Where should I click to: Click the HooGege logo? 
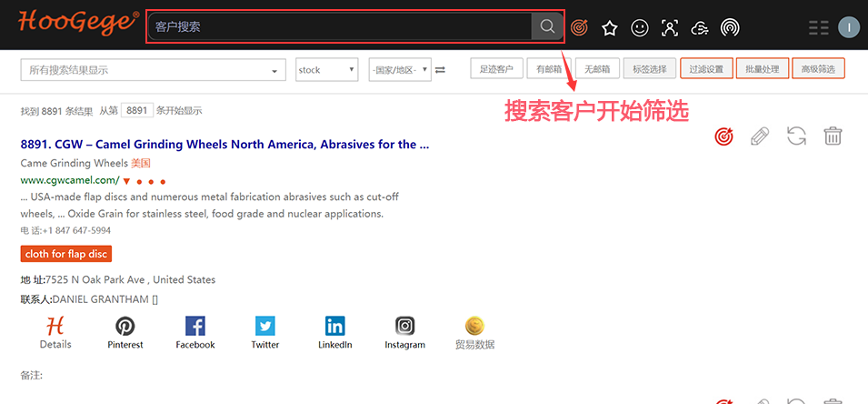click(x=78, y=22)
